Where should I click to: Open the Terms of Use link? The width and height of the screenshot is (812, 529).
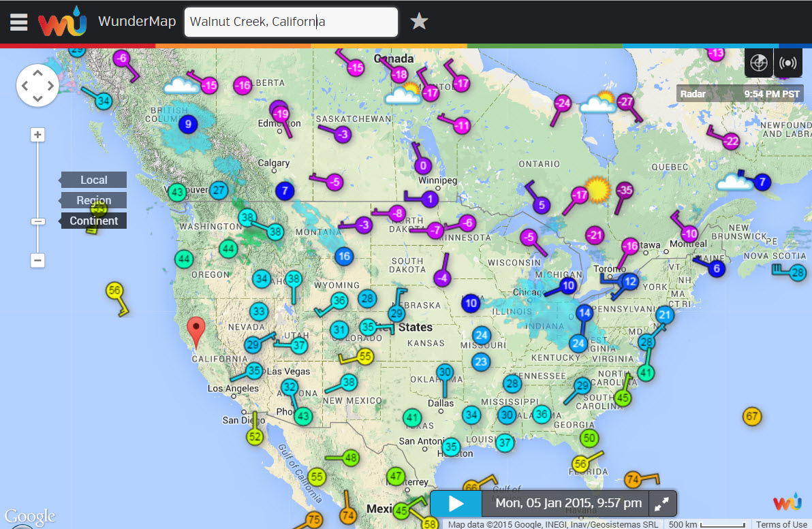781,524
